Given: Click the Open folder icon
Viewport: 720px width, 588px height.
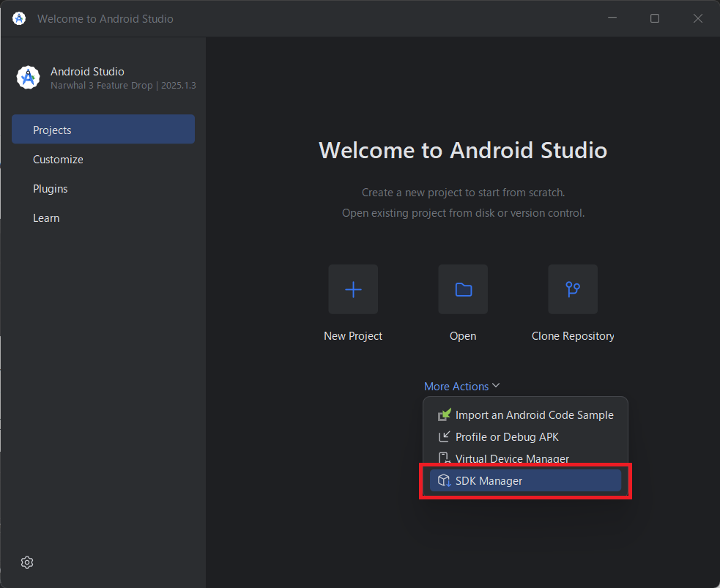Looking at the screenshot, I should point(463,289).
